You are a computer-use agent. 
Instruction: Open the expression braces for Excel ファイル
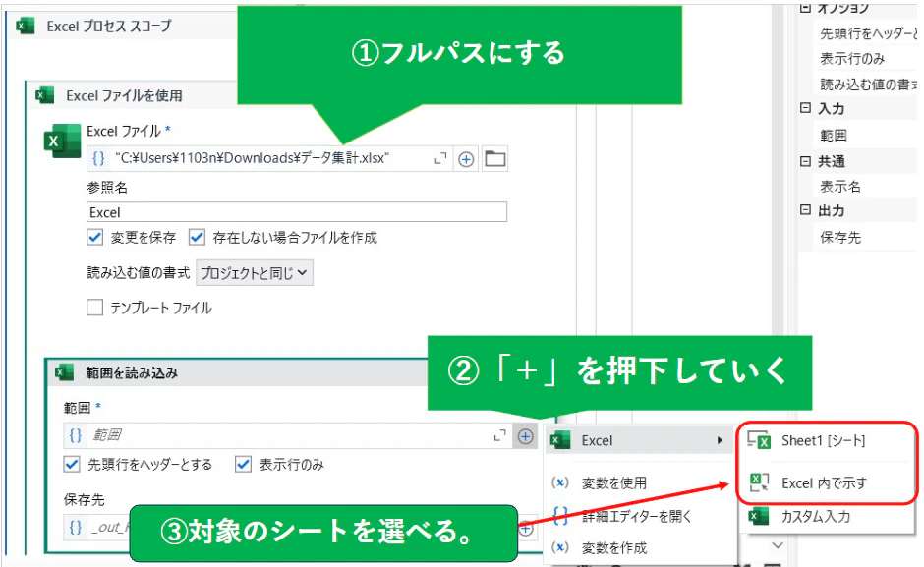[x=98, y=158]
